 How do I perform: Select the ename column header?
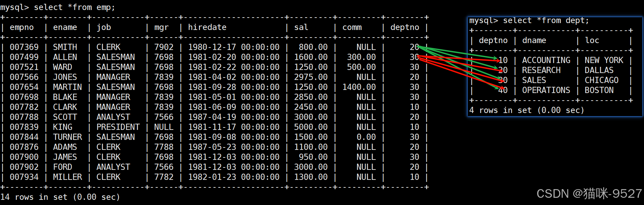click(x=65, y=27)
